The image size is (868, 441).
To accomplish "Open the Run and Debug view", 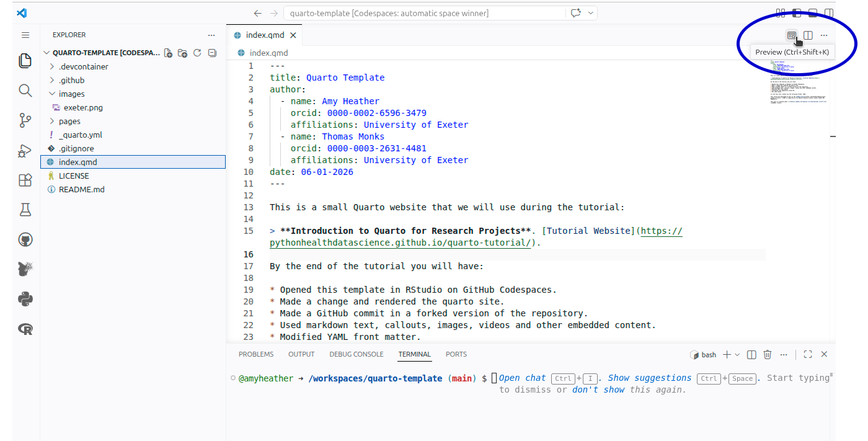I will (x=25, y=150).
